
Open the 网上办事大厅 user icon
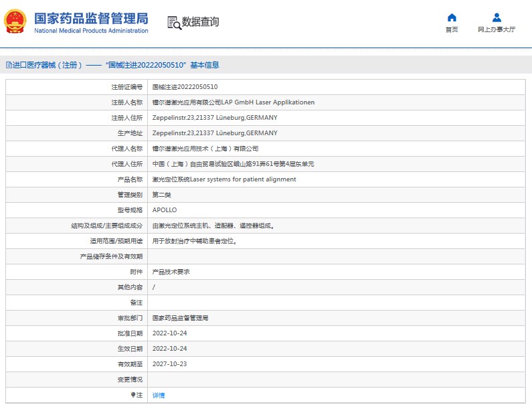[x=497, y=17]
